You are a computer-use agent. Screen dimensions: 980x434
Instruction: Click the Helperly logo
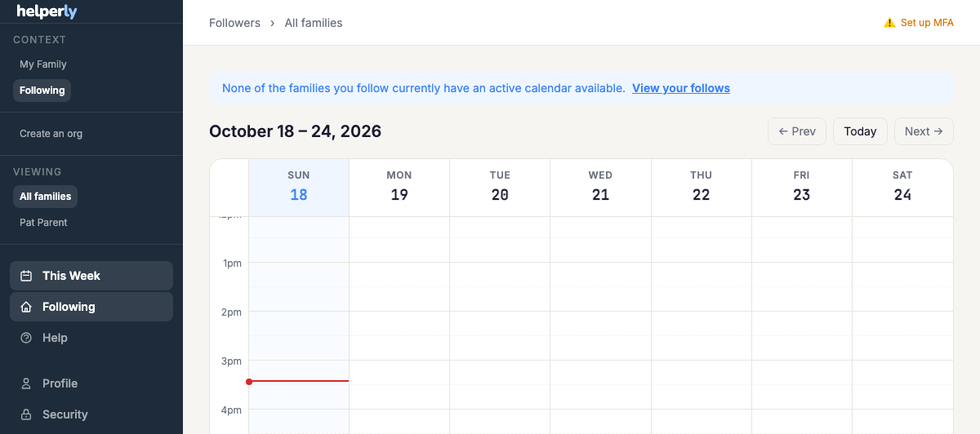47,11
